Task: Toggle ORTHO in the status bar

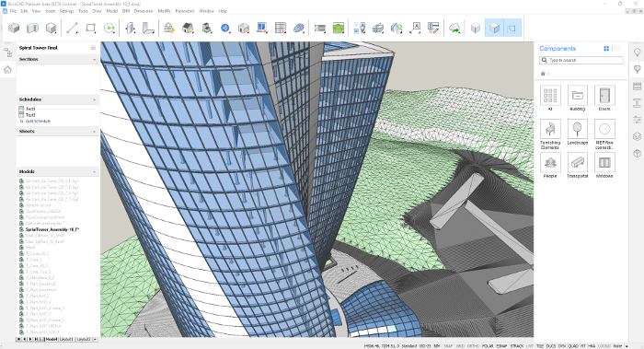Action: pyautogui.click(x=473, y=346)
